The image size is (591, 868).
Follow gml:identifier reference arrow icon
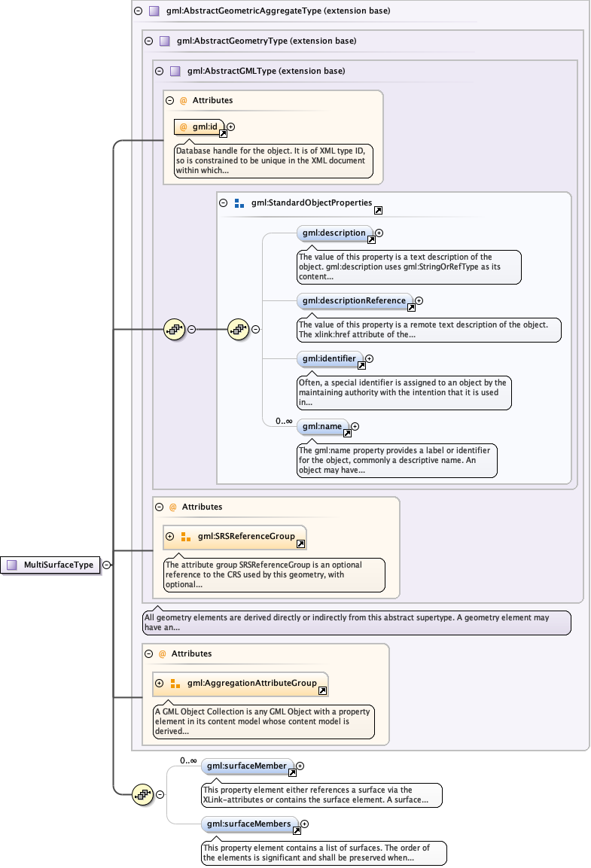tap(361, 365)
